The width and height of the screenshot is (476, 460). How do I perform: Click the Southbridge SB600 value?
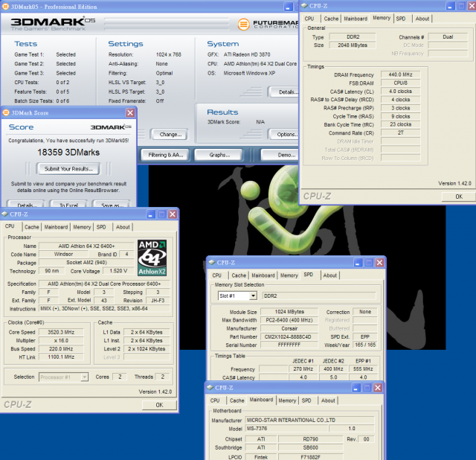310,447
